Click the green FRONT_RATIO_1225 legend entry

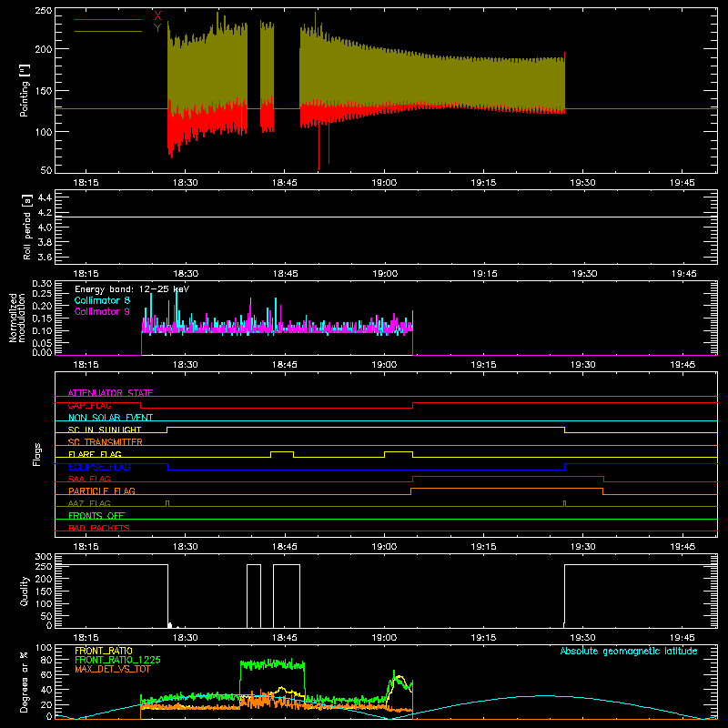[x=118, y=660]
